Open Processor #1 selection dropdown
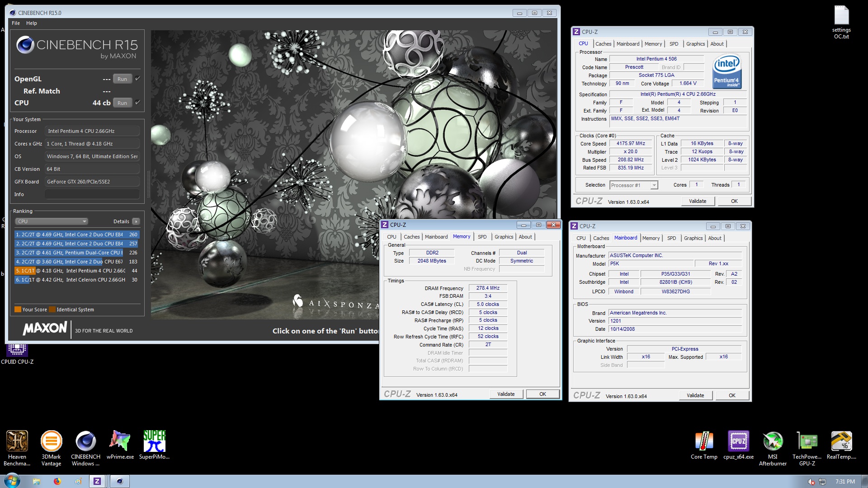868x488 pixels. [x=633, y=185]
